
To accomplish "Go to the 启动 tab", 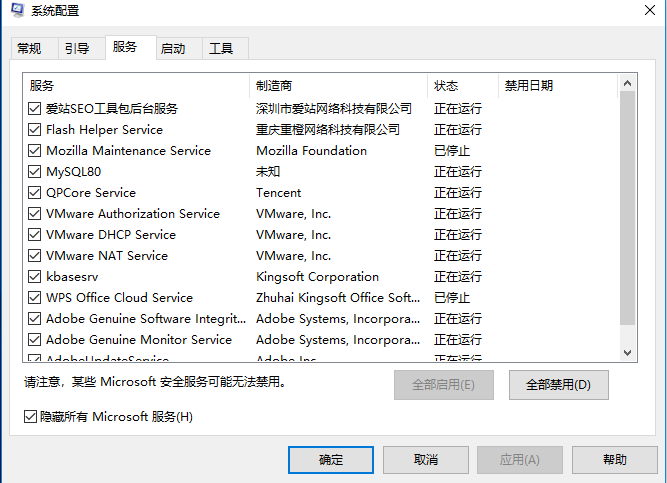I will point(173,49).
